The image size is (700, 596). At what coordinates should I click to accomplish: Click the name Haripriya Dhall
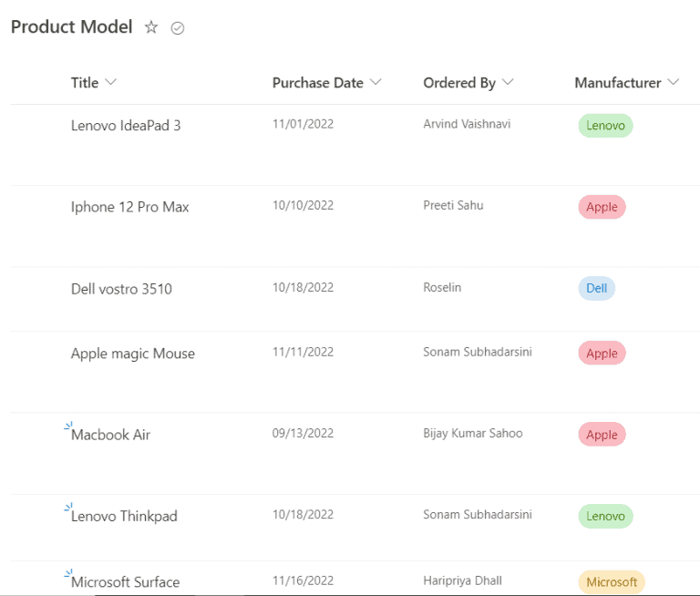(463, 581)
